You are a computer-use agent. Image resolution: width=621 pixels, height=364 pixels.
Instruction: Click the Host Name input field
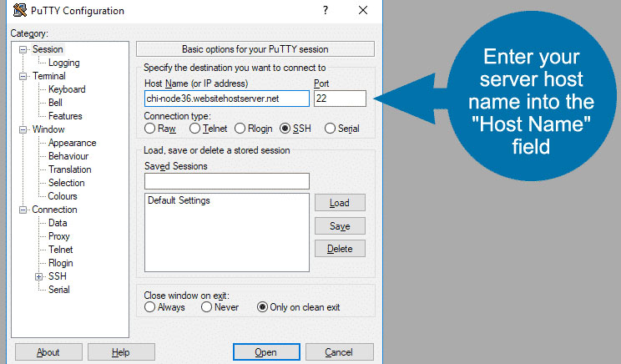pos(227,99)
